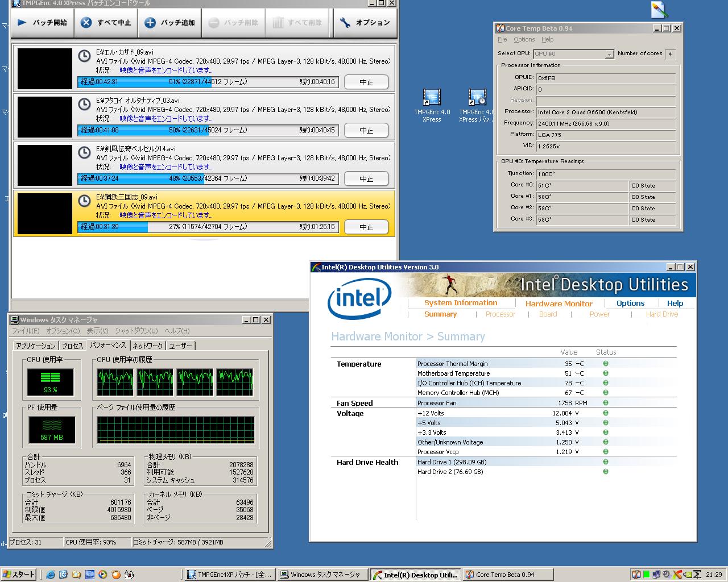Open Power sub-tab in Intel Desktop Utilities
This screenshot has height=582, width=728.
599,314
